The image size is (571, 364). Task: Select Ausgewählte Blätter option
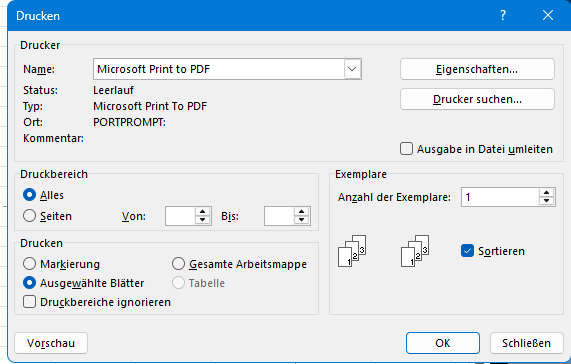29,283
